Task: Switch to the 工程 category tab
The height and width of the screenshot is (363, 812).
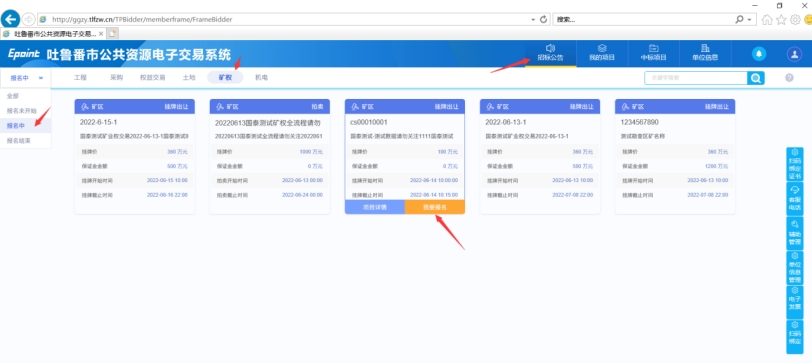Action: [80, 78]
